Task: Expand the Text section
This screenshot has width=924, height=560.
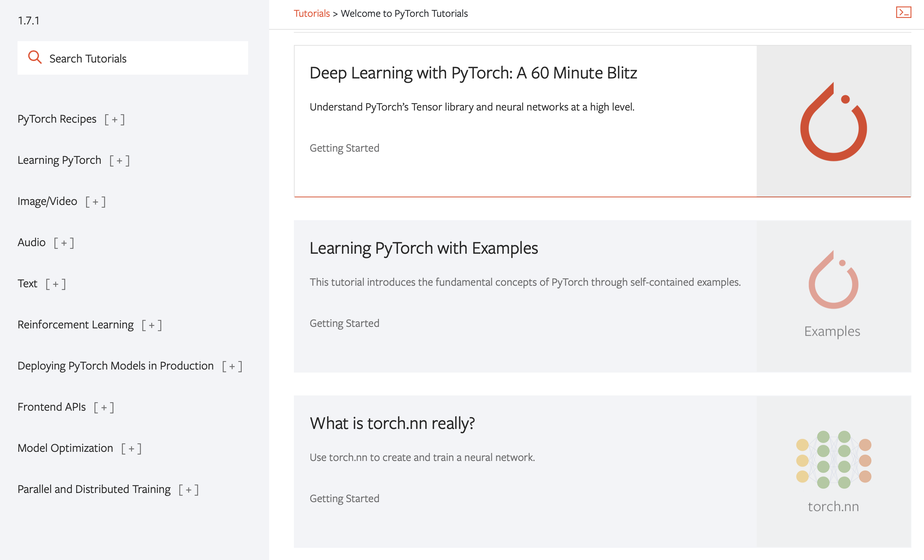Action: (56, 284)
